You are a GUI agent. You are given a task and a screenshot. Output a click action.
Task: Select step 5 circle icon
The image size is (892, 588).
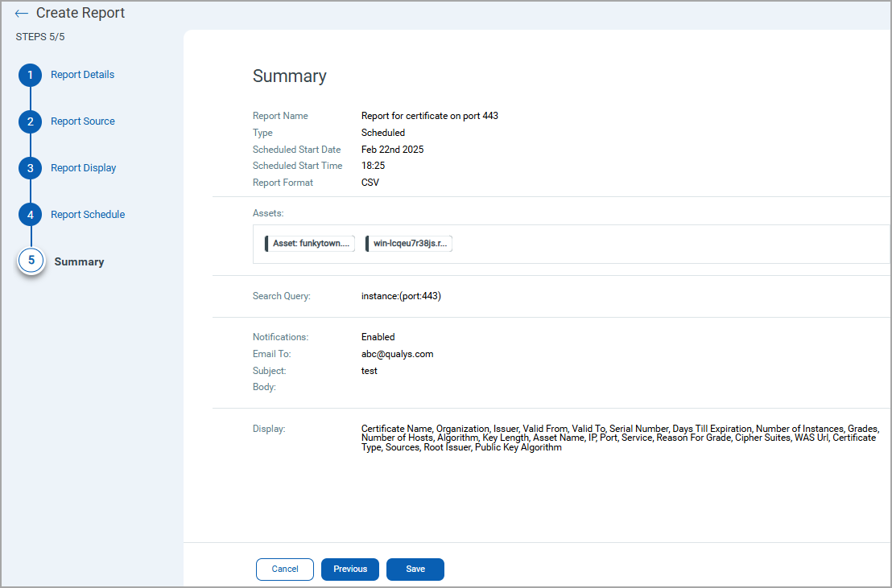coord(31,261)
